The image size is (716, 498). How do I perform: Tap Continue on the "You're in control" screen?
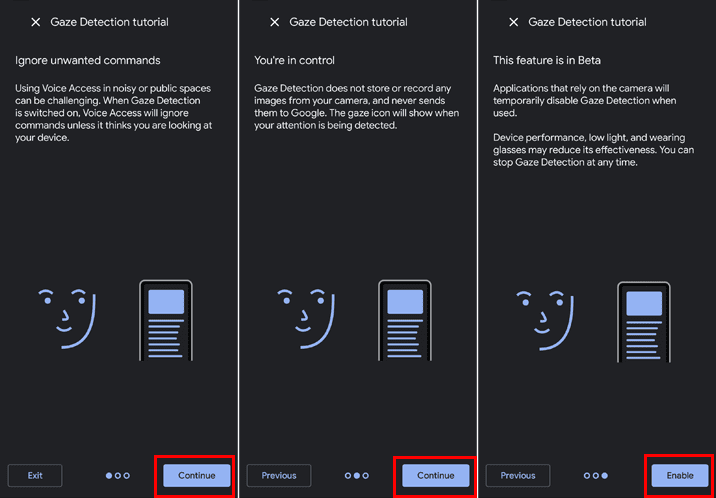click(x=436, y=476)
